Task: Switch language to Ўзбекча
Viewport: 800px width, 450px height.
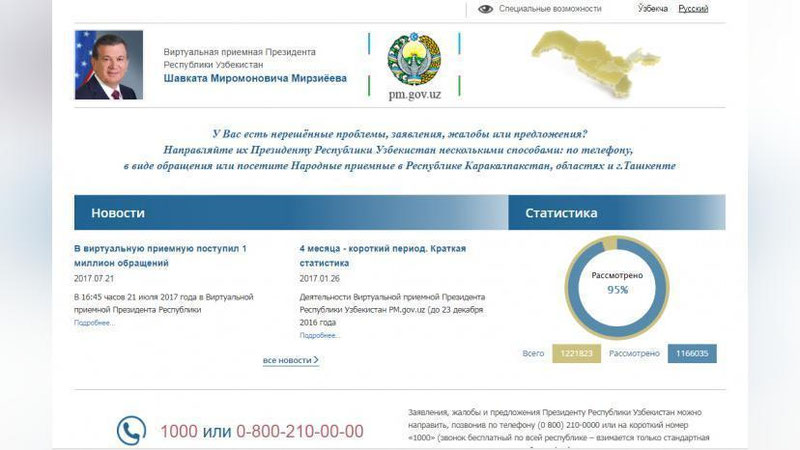Action: click(653, 9)
